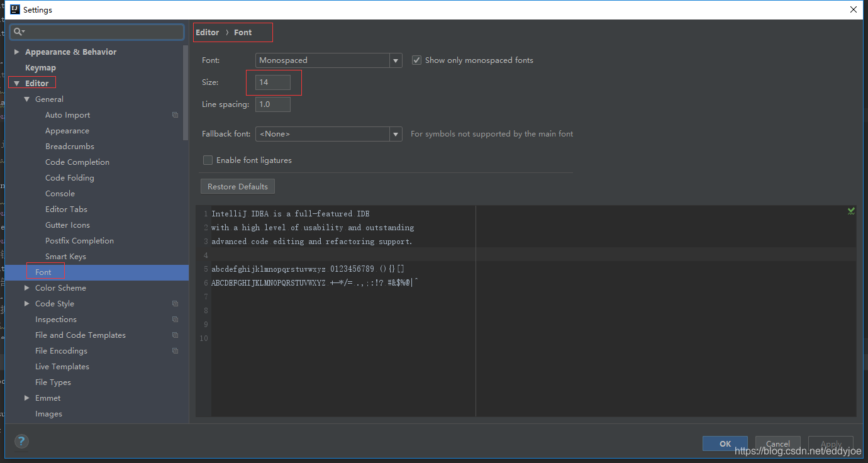Click the search magnifier icon in settings
Image resolution: width=868 pixels, height=463 pixels.
click(x=19, y=31)
